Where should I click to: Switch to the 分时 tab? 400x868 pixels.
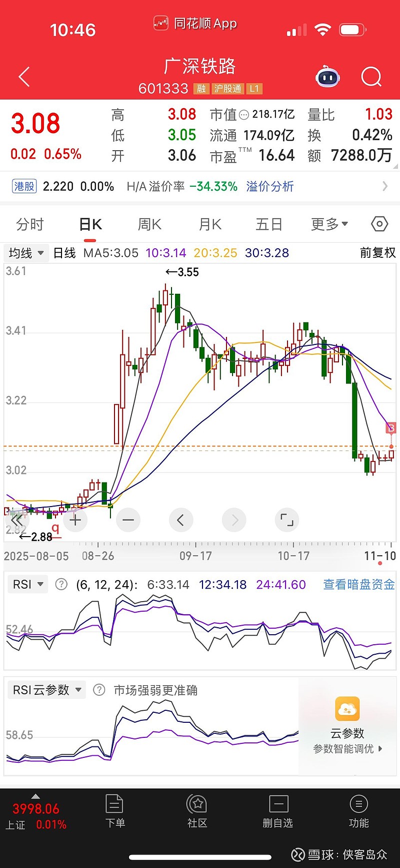(30, 224)
